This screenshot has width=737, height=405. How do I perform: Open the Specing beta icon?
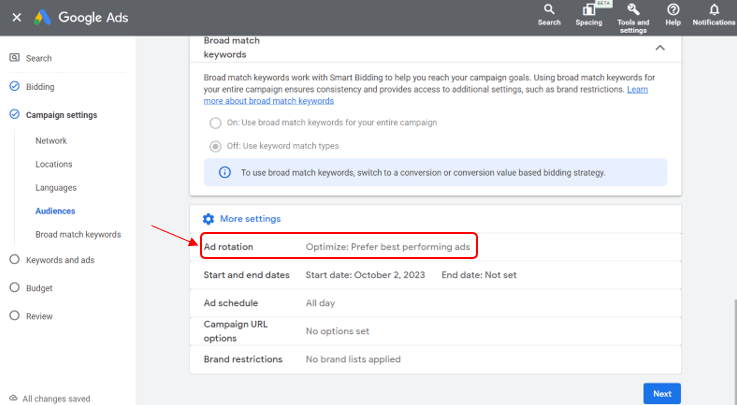coord(588,10)
